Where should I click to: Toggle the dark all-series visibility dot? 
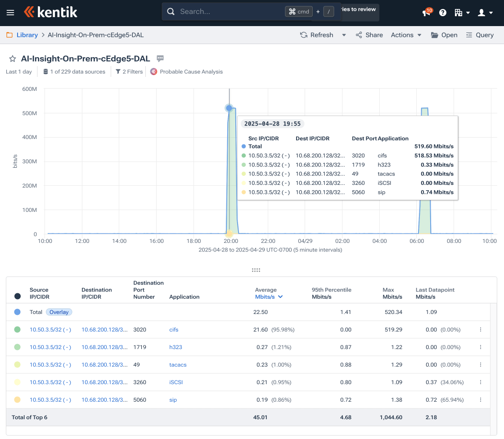18,296
